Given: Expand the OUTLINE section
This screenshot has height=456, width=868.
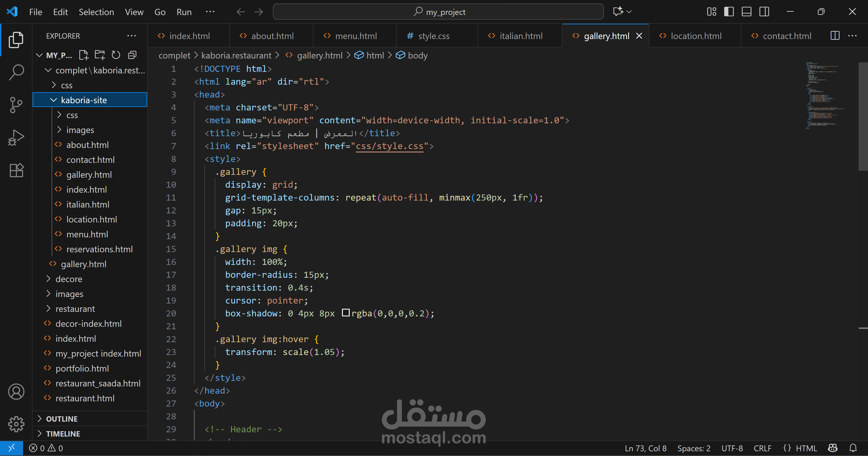Looking at the screenshot, I should (62, 419).
